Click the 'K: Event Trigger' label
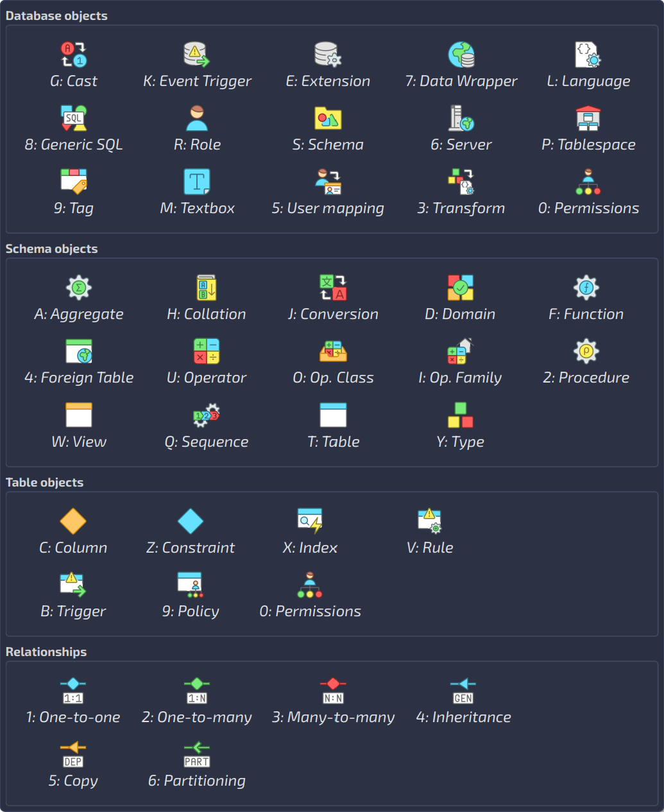This screenshot has height=812, width=664. click(x=197, y=82)
